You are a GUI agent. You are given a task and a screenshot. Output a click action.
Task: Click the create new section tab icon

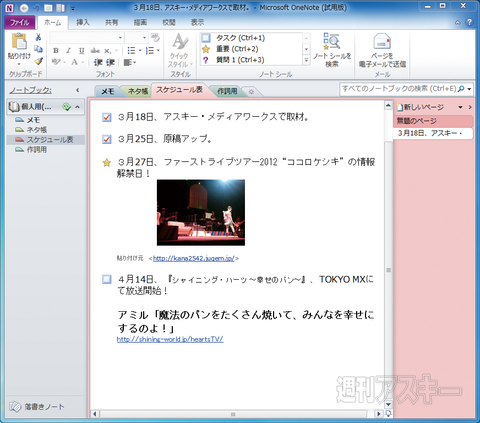(x=251, y=91)
